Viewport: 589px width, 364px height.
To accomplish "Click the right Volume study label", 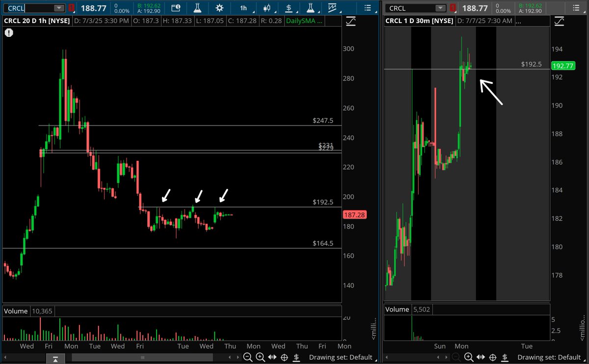I will coord(397,310).
